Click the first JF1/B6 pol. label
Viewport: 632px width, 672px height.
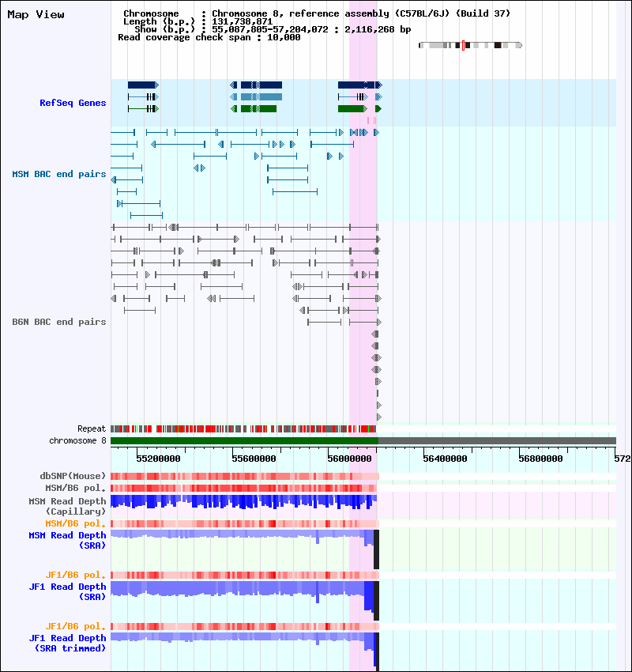coord(75,575)
